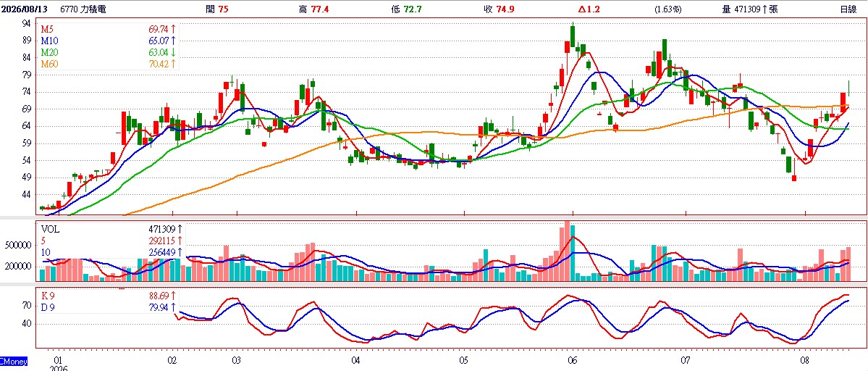Click the 200000 volume axis label

[17, 267]
